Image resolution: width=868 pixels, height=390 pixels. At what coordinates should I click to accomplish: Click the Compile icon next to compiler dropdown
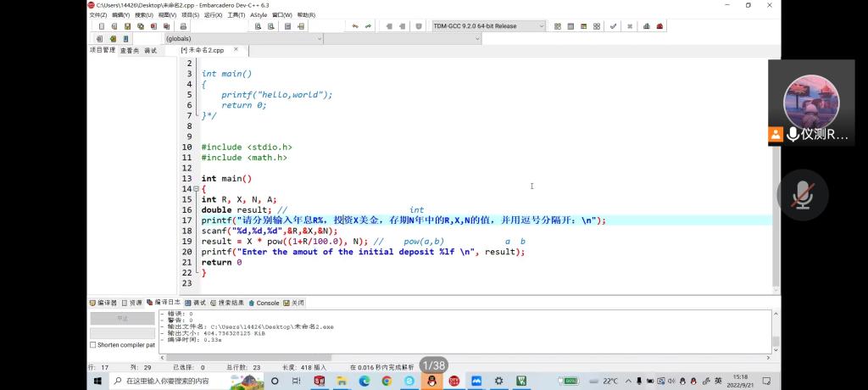pos(558,26)
